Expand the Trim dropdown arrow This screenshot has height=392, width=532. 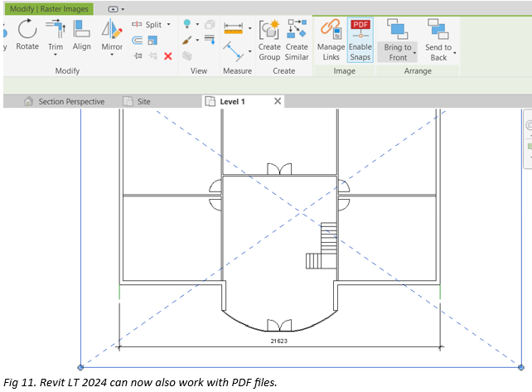click(x=56, y=55)
